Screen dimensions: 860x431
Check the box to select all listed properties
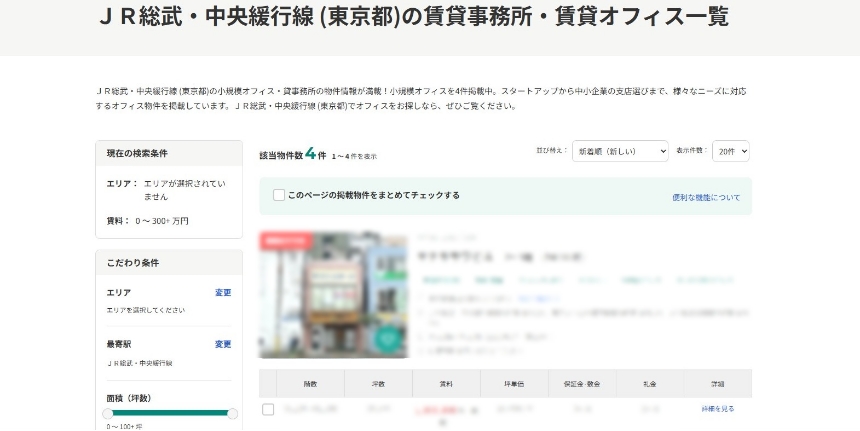279,195
